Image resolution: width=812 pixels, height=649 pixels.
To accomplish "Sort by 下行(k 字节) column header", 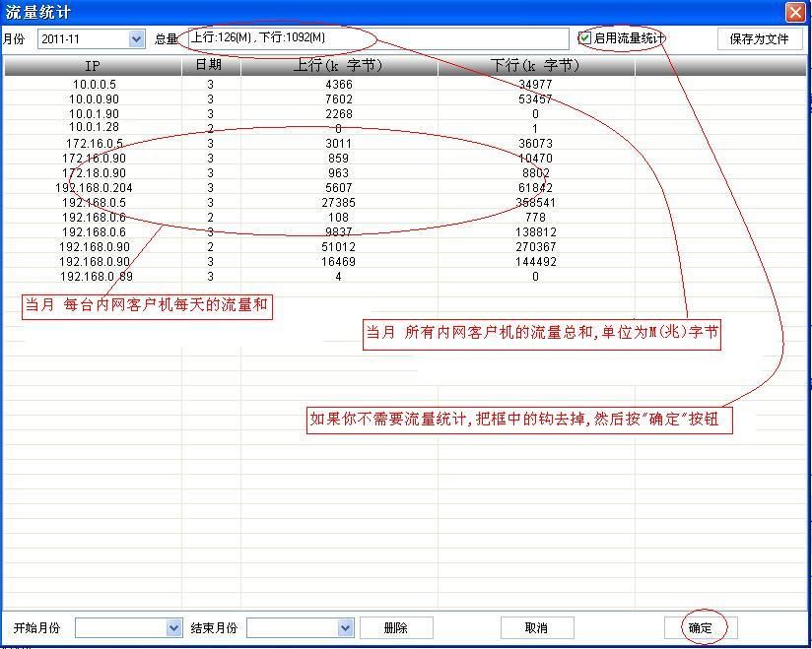I will pyautogui.click(x=535, y=66).
